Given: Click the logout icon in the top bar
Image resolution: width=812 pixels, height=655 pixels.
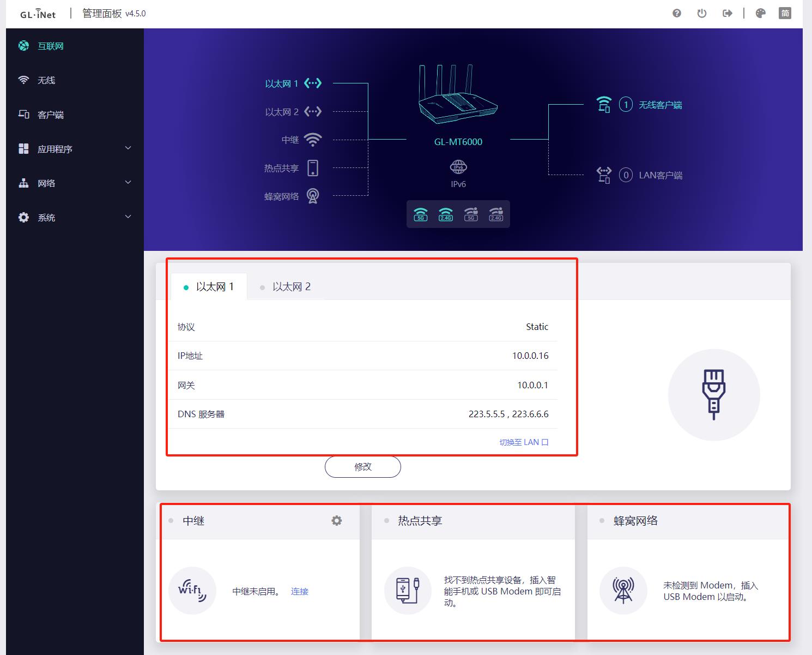Looking at the screenshot, I should point(727,13).
